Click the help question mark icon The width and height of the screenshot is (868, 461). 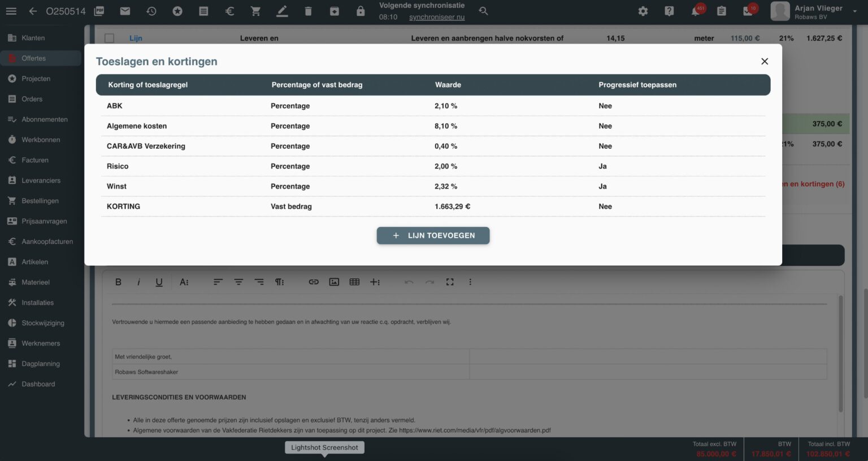click(669, 11)
